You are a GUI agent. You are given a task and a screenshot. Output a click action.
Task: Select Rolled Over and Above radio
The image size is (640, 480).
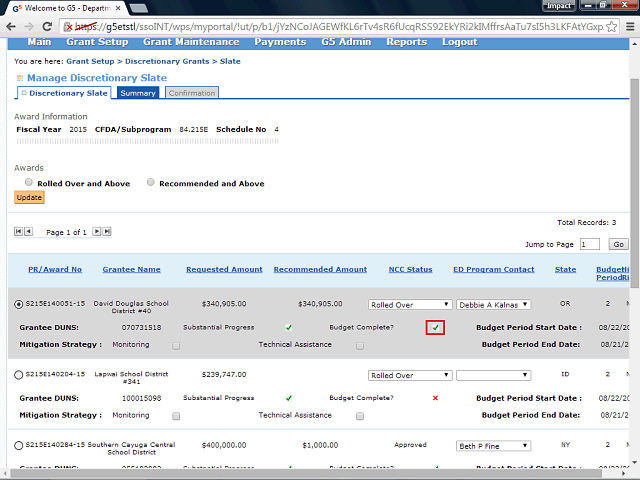pyautogui.click(x=29, y=182)
